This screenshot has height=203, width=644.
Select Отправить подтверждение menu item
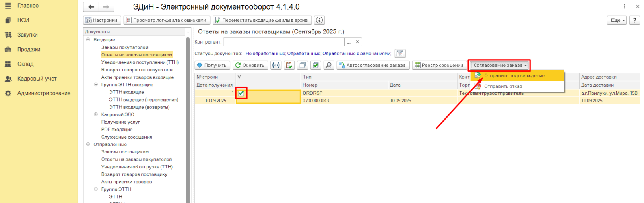point(514,76)
